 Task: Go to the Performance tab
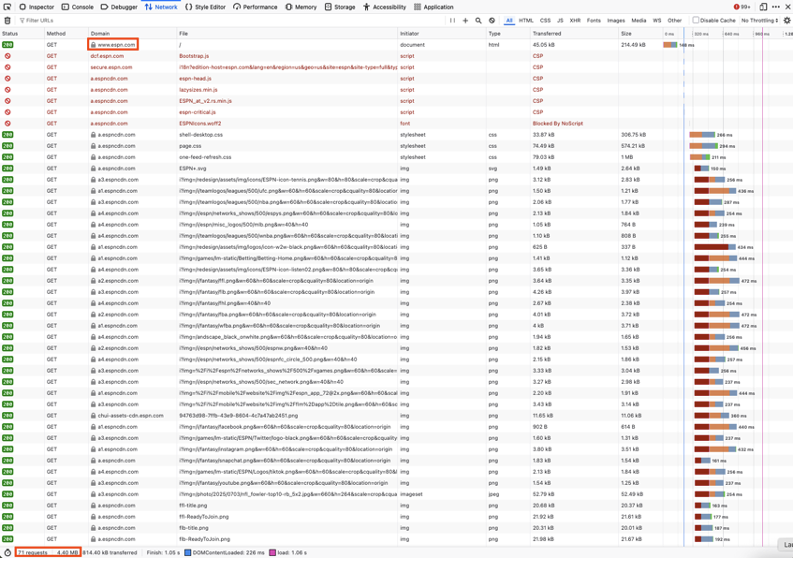[x=255, y=7]
